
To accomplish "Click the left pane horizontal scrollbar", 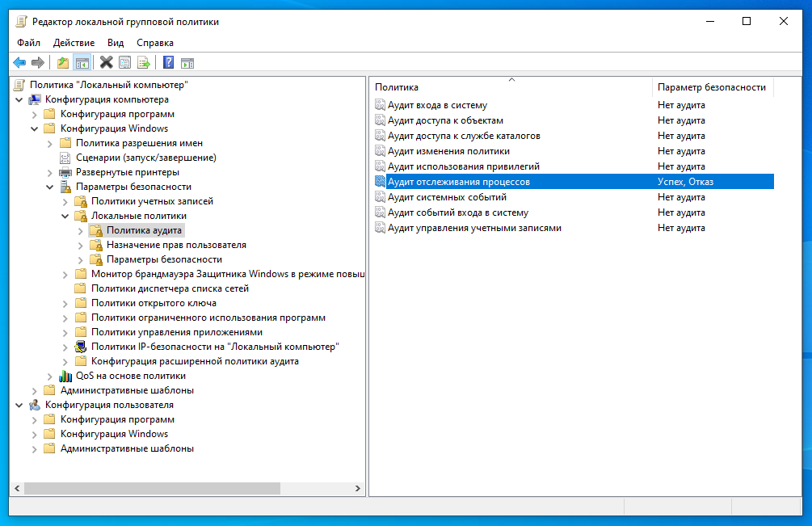I will (153, 488).
